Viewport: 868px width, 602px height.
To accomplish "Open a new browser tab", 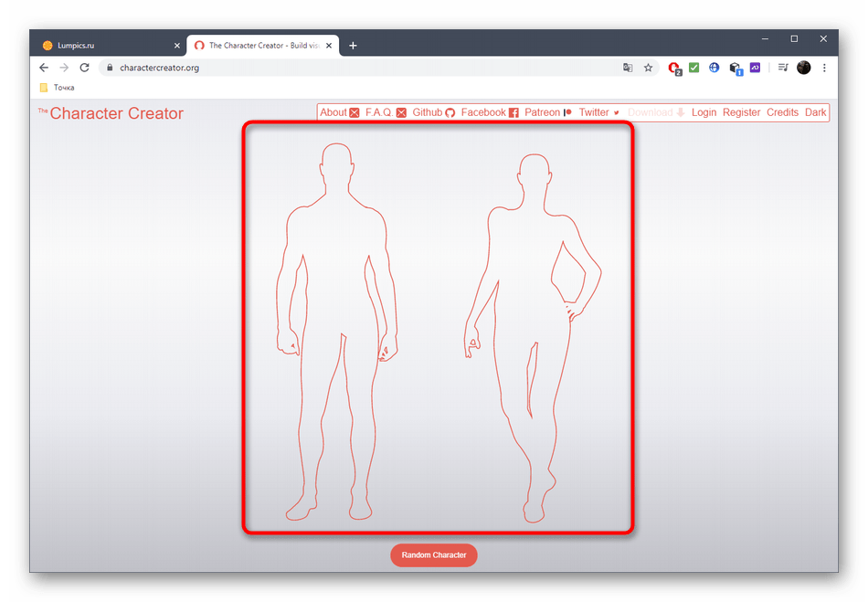I will (353, 45).
